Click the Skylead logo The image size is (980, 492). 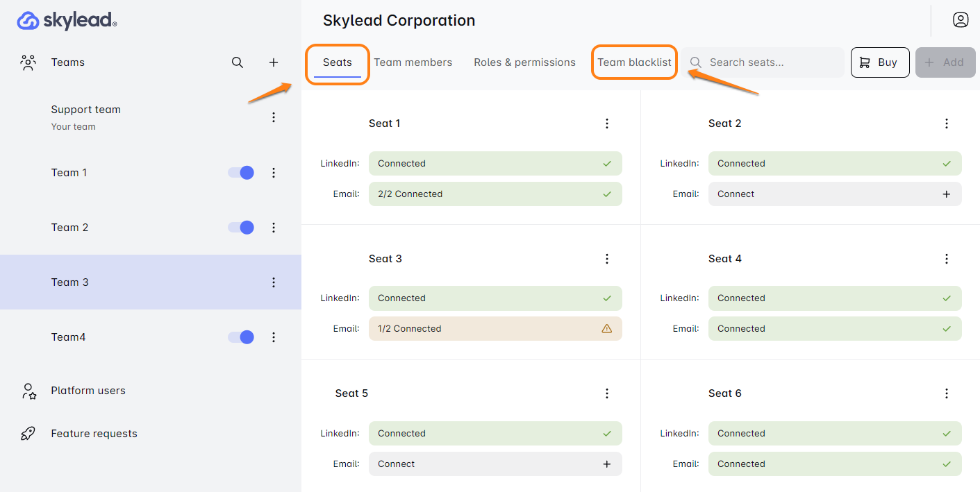click(x=67, y=21)
